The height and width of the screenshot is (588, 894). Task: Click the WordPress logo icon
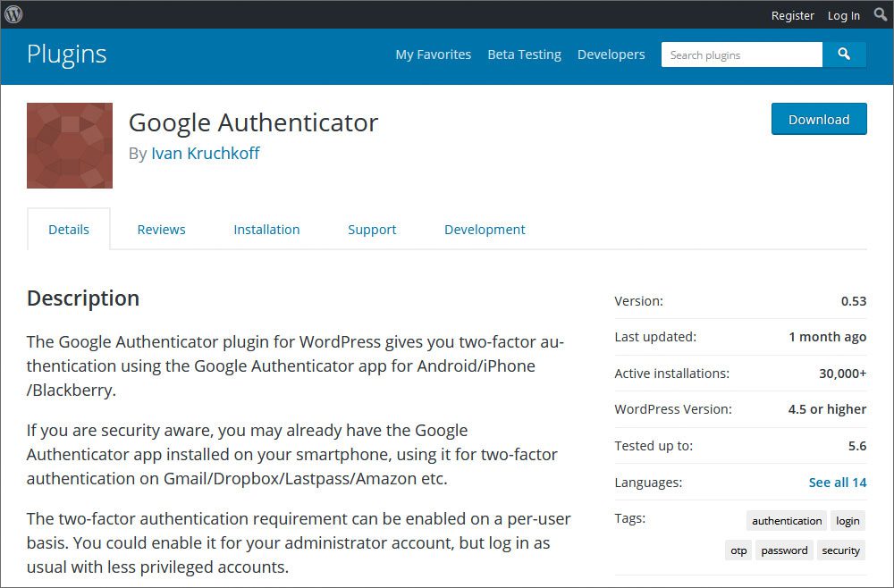pos(14,14)
